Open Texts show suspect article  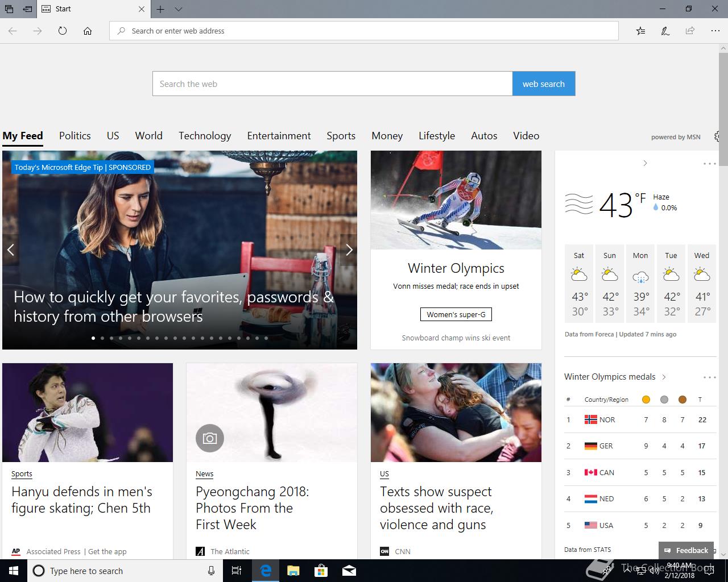coord(437,508)
